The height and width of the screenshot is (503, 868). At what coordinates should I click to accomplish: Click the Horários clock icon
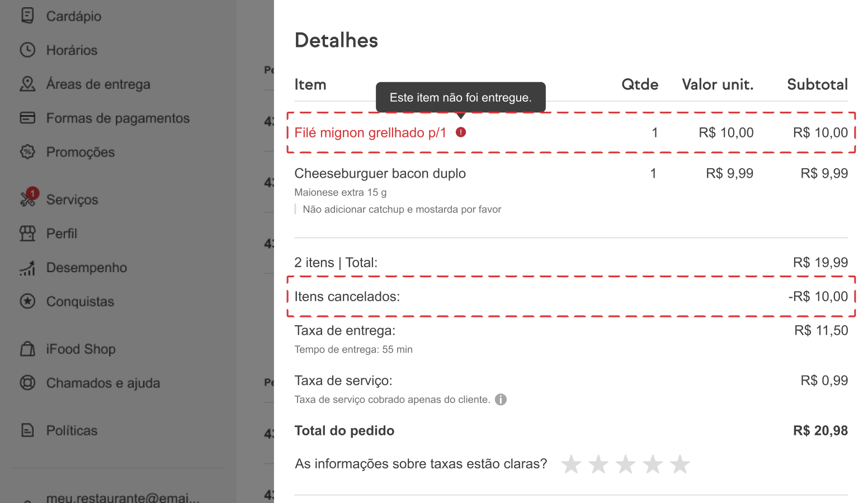coord(27,50)
